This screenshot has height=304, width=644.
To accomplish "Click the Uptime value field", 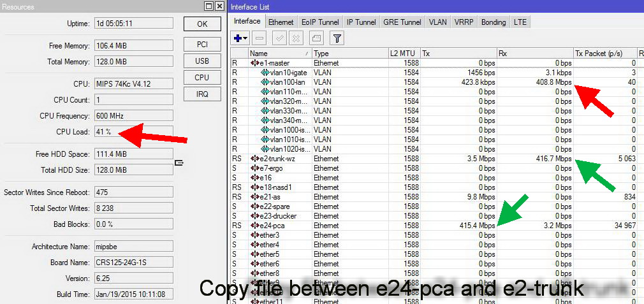I will [133, 24].
